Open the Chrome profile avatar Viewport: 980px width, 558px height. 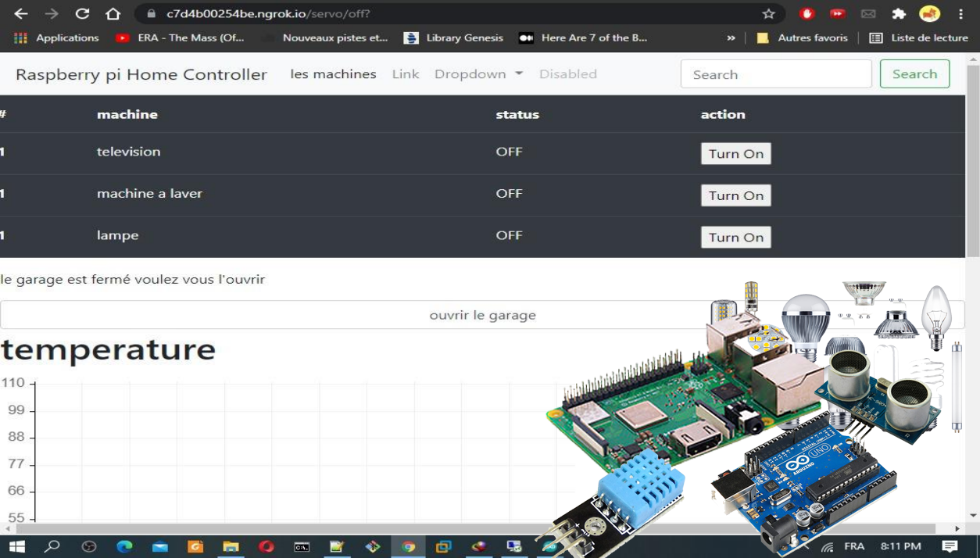(x=929, y=13)
